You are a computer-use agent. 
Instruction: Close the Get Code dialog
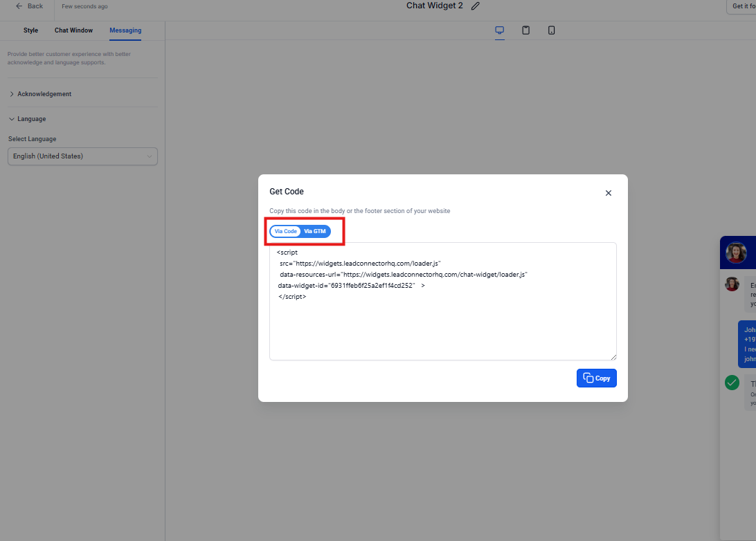coord(609,193)
